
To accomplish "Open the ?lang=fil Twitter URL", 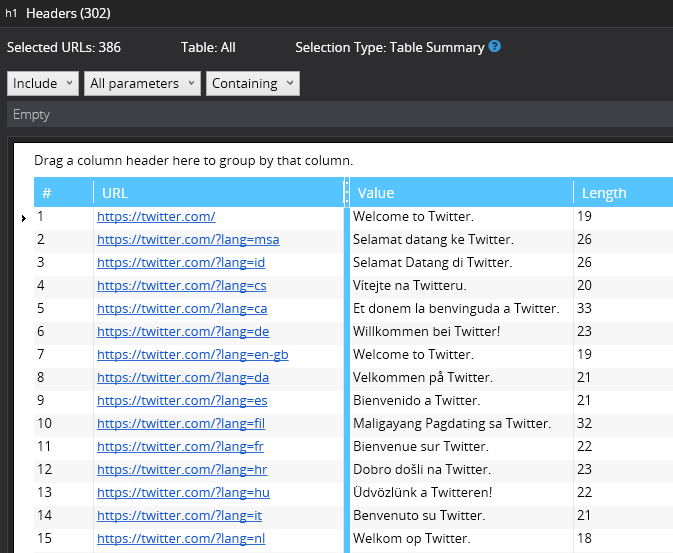I will point(180,423).
